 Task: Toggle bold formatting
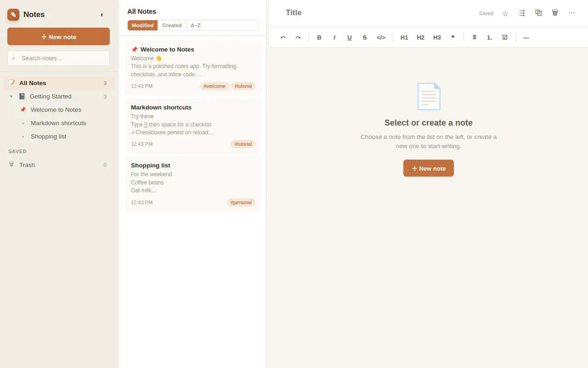point(319,37)
